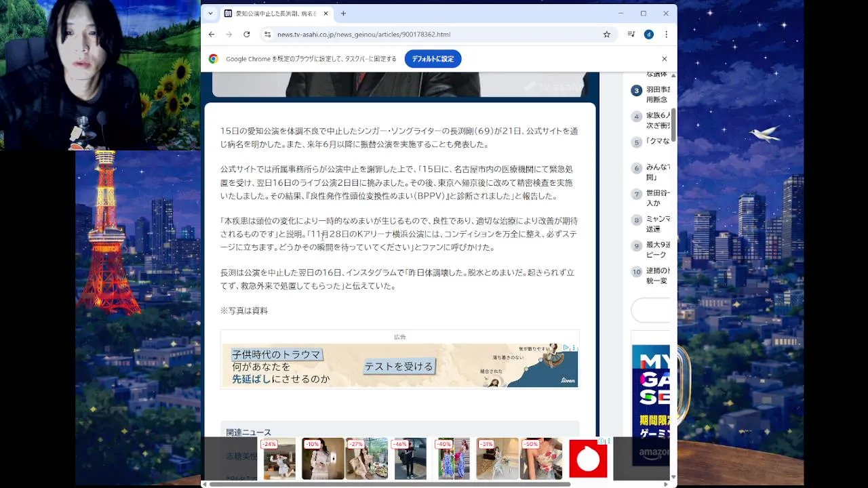Open the -10% dress product thumbnail
This screenshot has width=868, height=488.
click(x=323, y=459)
